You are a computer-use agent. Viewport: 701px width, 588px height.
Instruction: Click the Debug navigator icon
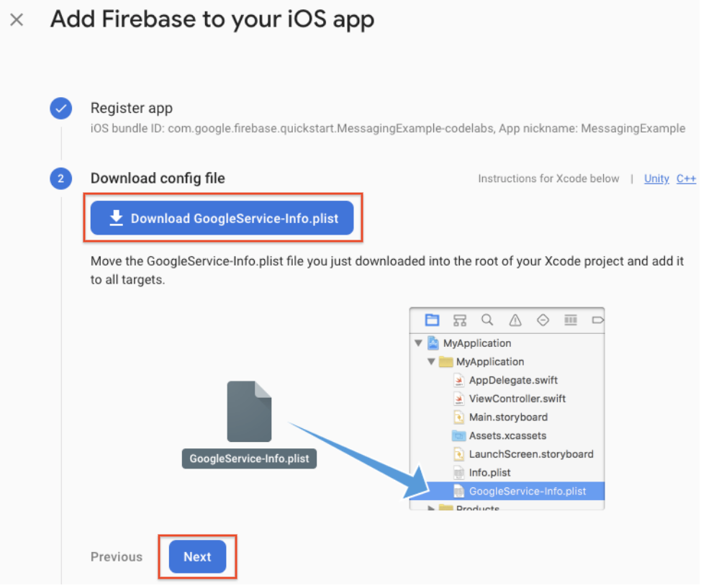[x=571, y=320]
